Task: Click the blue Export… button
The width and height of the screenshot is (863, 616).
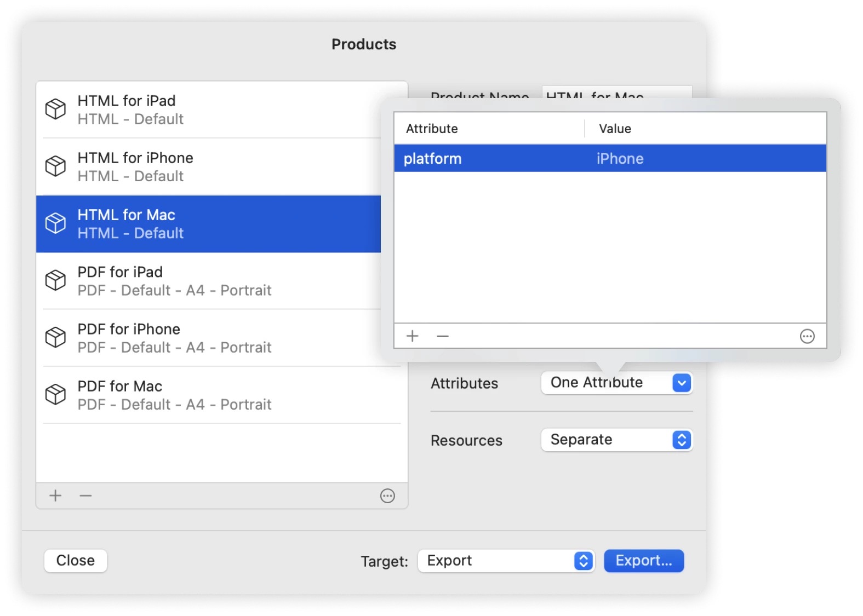Action: click(x=643, y=561)
